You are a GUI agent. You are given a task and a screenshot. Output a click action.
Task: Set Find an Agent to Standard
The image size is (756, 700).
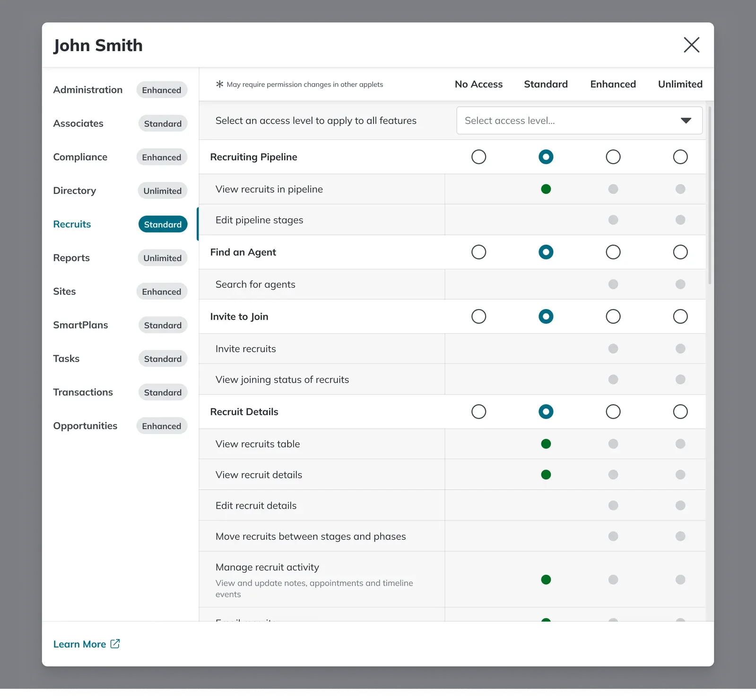pos(546,252)
